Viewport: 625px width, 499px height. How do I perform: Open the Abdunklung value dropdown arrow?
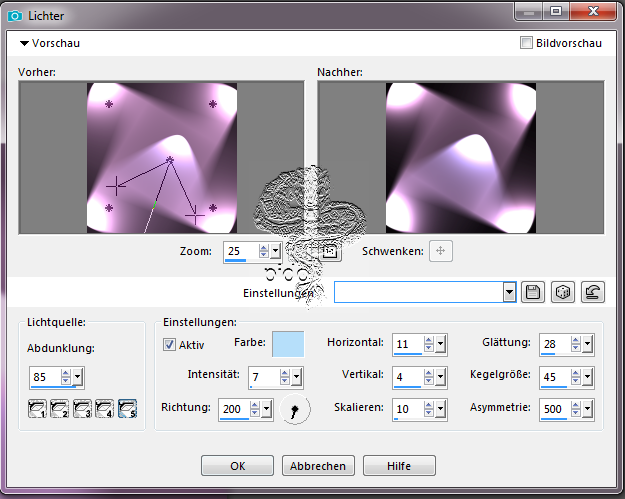78,378
